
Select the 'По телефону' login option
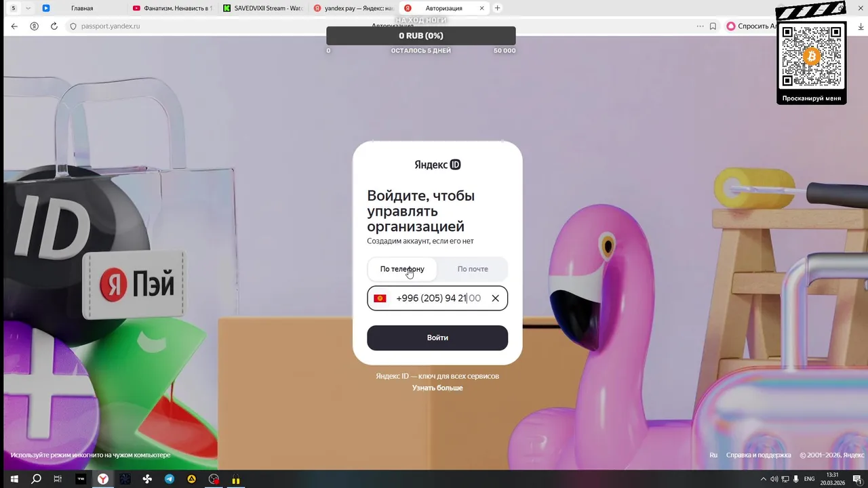(402, 269)
